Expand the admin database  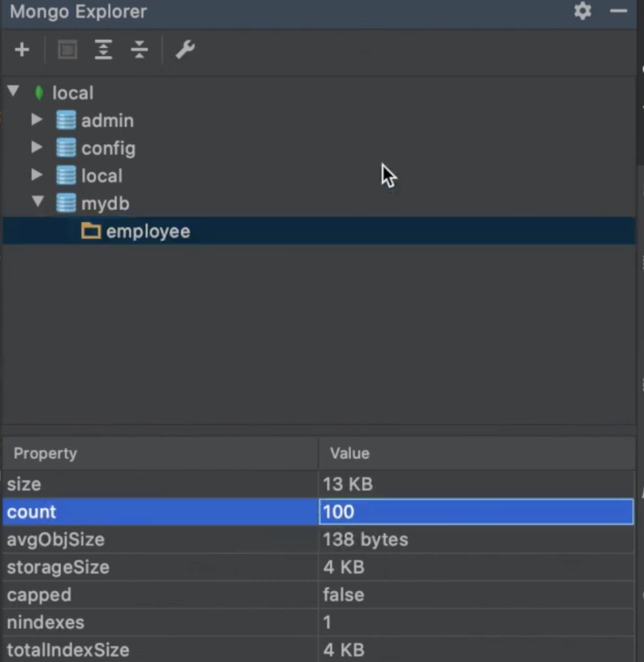click(37, 120)
